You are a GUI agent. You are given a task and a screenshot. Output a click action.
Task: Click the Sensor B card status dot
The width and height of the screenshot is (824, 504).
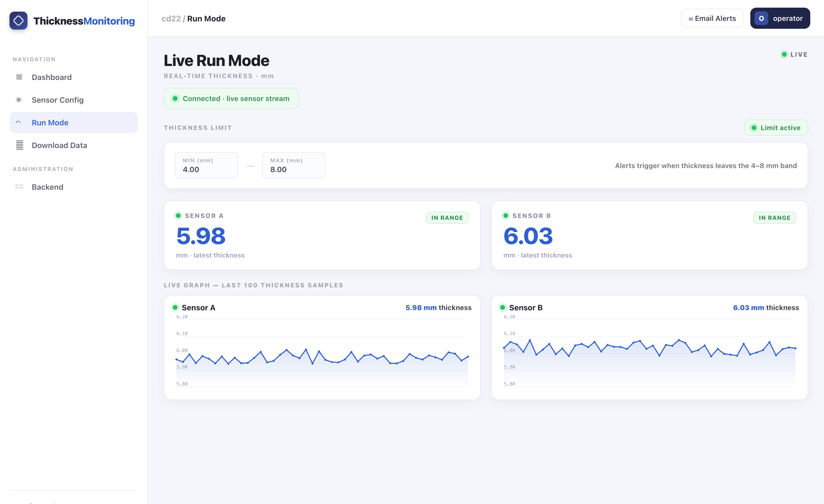[506, 216]
